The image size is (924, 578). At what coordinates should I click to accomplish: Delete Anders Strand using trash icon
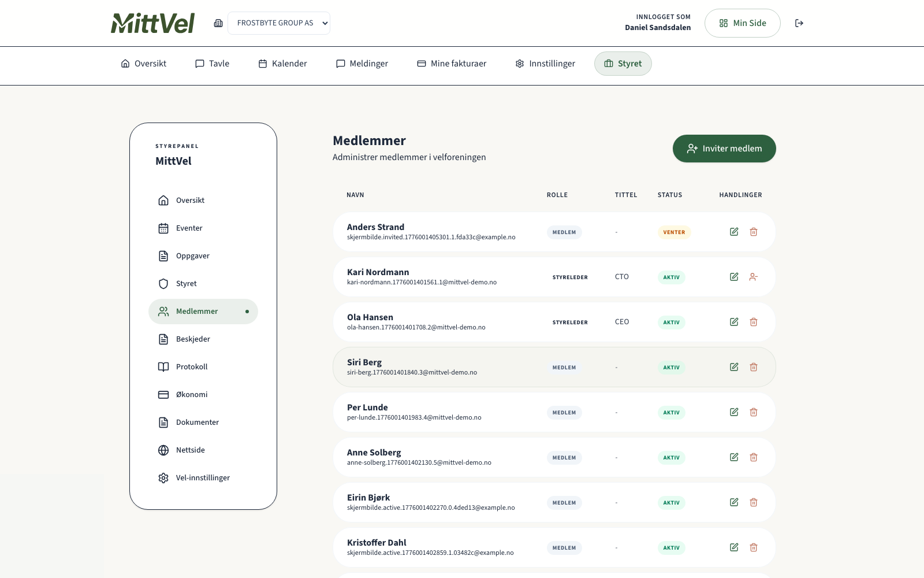(754, 232)
